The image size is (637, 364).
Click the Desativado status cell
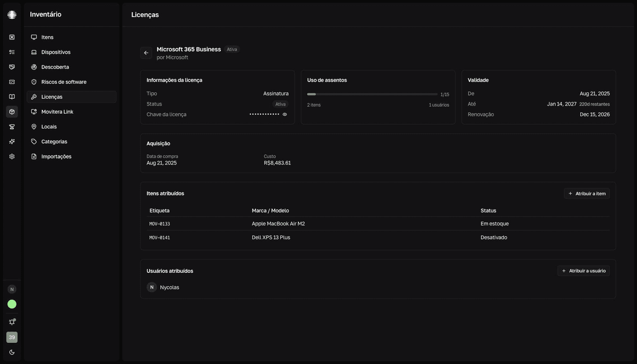[494, 237]
